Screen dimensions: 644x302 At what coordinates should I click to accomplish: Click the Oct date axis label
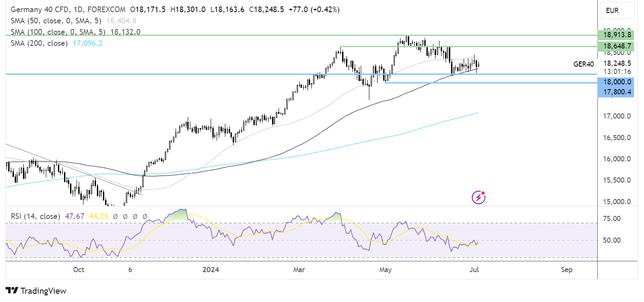[x=79, y=270]
